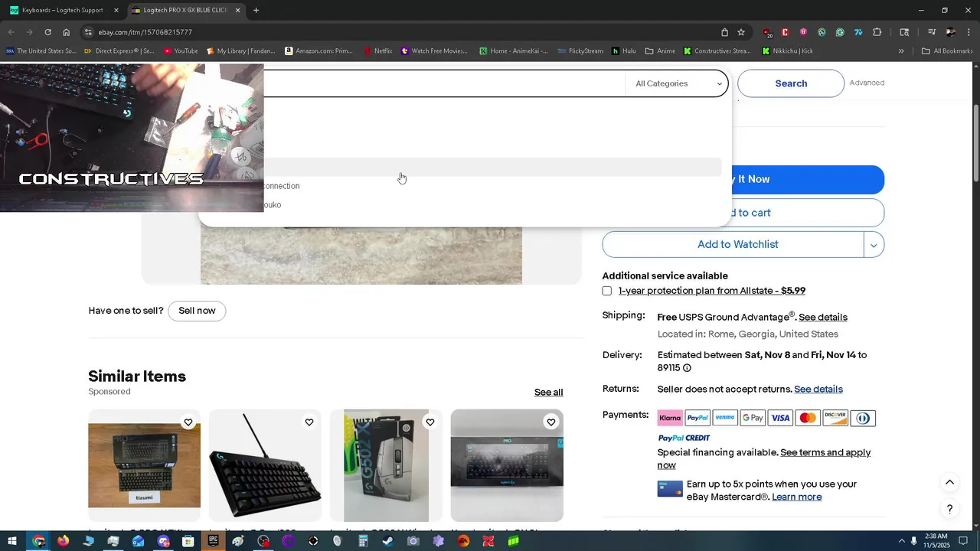Open the YouTube bookmark
Image resolution: width=980 pixels, height=551 pixels.
pyautogui.click(x=181, y=51)
